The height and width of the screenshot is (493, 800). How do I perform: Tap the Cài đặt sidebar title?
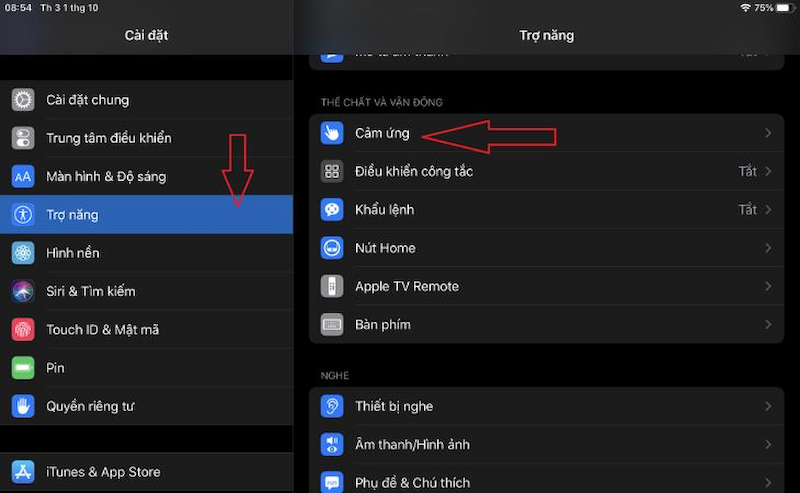[x=146, y=35]
